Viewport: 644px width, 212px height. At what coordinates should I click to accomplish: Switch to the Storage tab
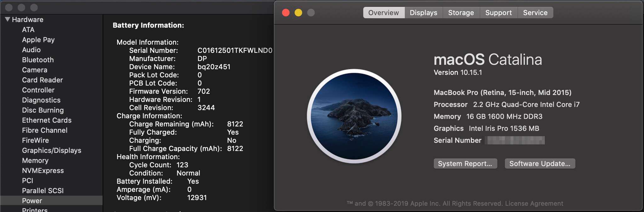(x=461, y=13)
